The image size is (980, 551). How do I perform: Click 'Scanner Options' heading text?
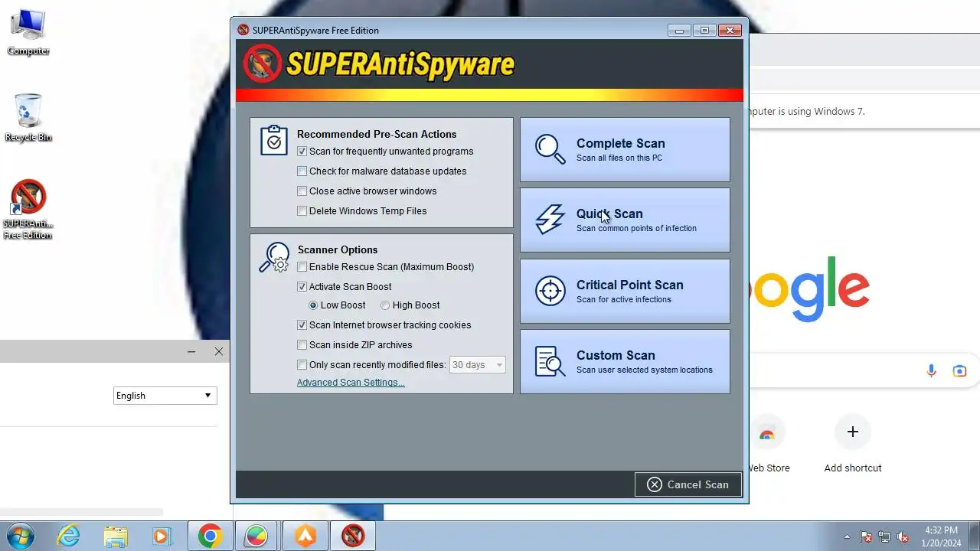click(x=338, y=250)
